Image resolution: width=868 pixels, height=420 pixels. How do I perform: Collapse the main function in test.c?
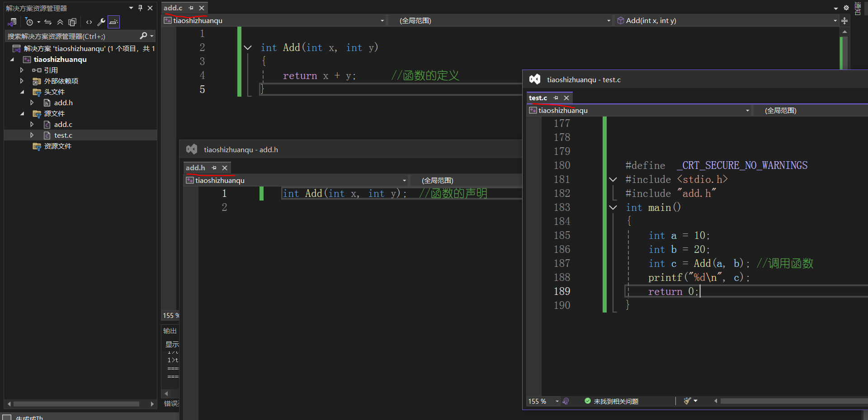click(613, 207)
